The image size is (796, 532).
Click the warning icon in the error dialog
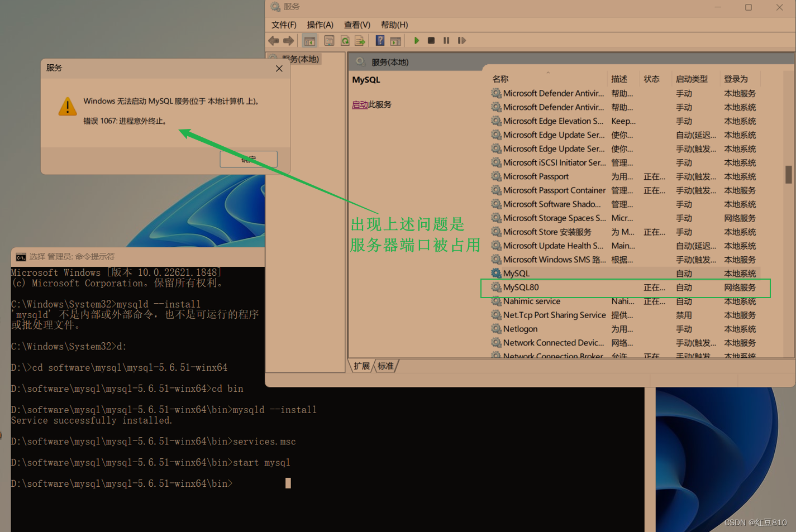(x=68, y=106)
